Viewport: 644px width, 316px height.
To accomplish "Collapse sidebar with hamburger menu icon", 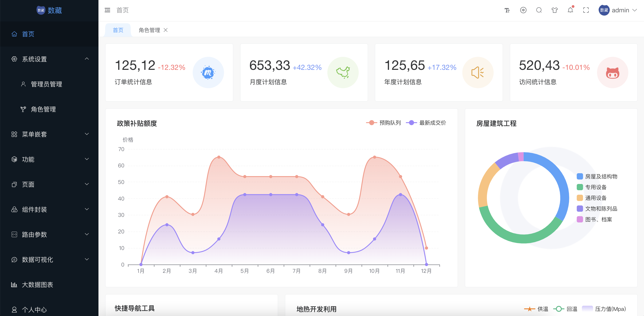I will click(x=107, y=10).
